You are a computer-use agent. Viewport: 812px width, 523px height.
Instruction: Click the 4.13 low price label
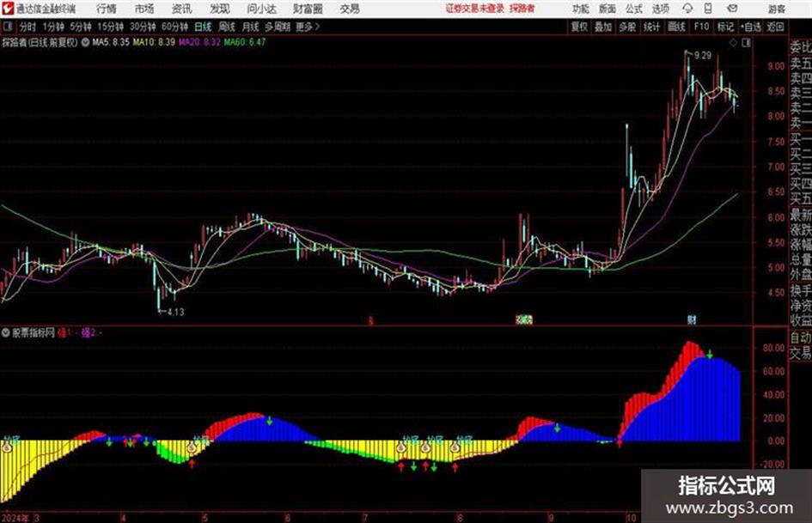pos(175,312)
